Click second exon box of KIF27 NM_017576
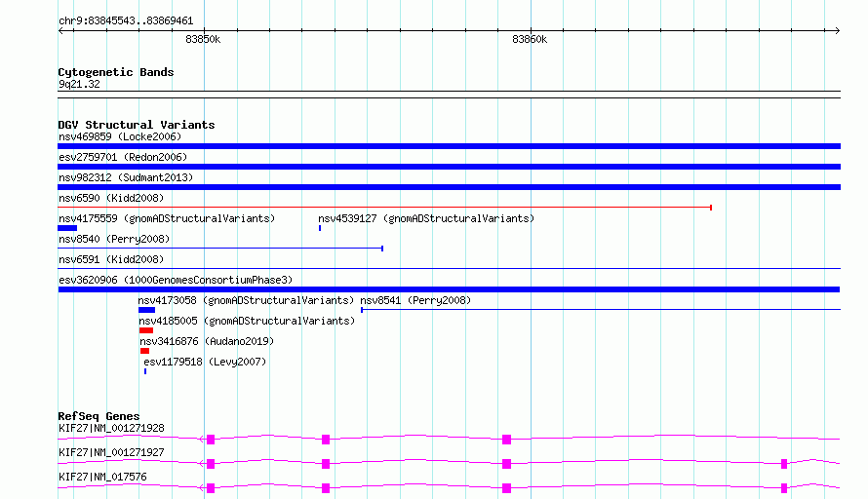The height and width of the screenshot is (499, 868). tap(326, 488)
